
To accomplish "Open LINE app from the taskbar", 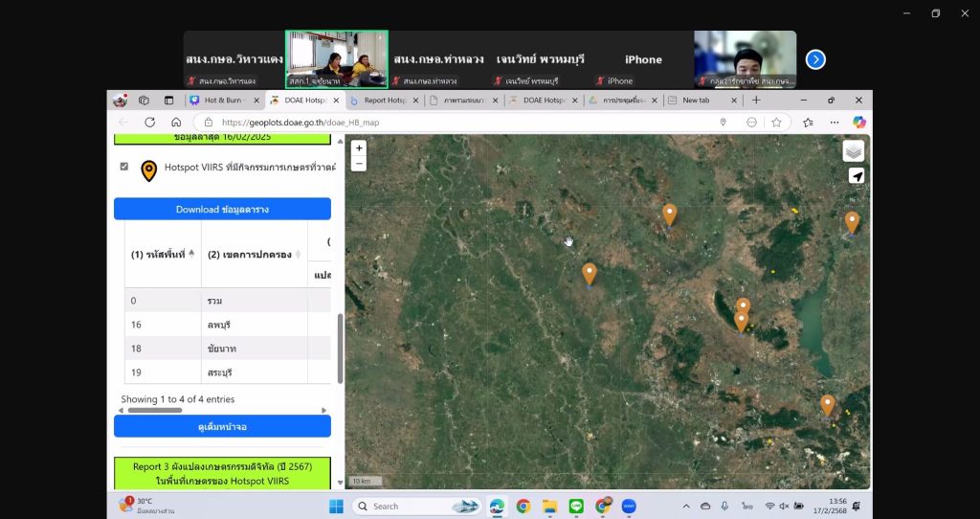I will click(x=576, y=506).
